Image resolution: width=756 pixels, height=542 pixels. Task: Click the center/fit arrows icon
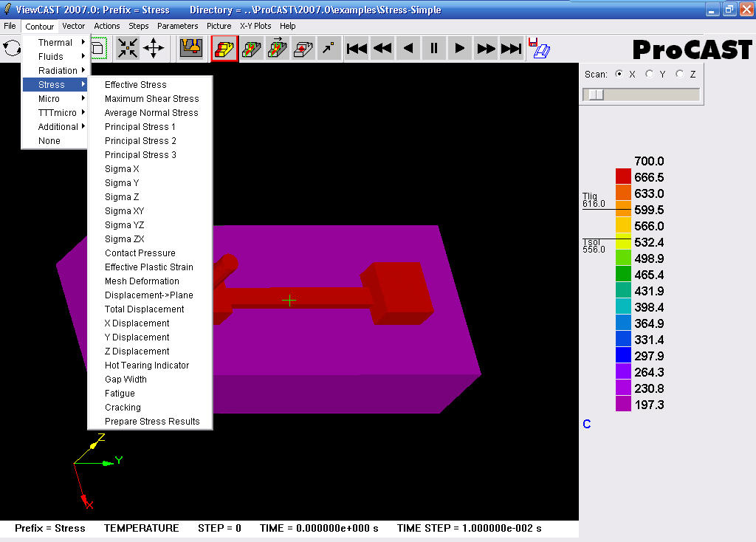pos(128,48)
